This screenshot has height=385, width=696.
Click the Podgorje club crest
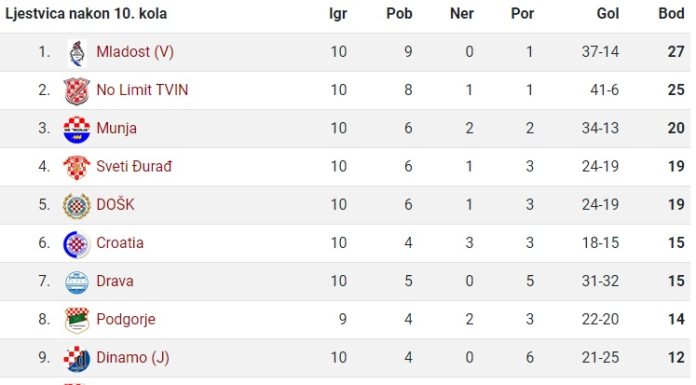pyautogui.click(x=77, y=320)
